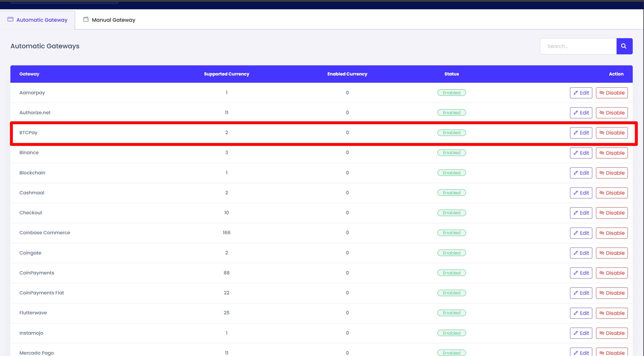The height and width of the screenshot is (356, 644).
Task: Edit the Blockchain gateway
Action: click(x=581, y=173)
